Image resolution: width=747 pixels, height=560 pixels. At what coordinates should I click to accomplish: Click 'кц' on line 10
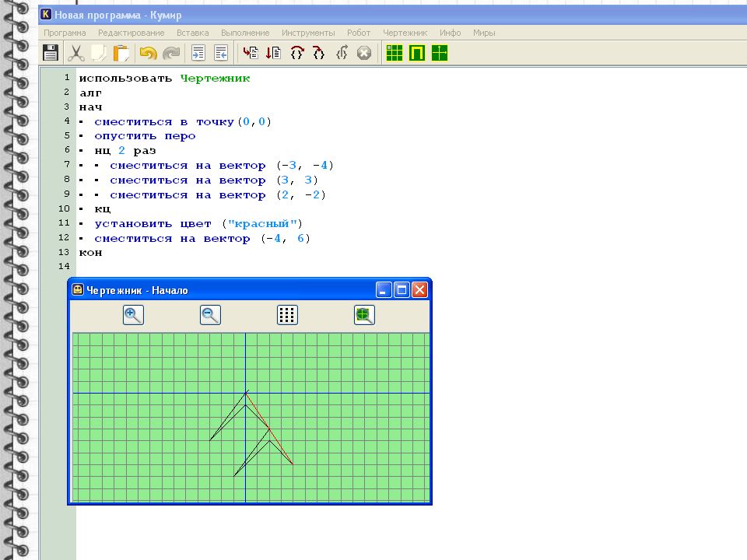(x=103, y=209)
